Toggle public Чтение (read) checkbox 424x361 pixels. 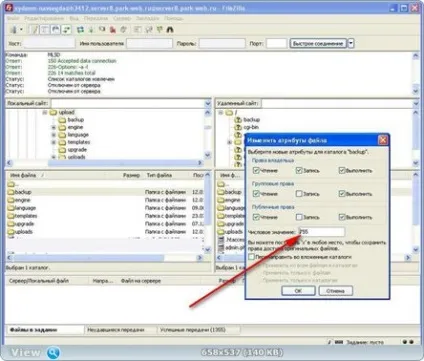[x=256, y=217]
